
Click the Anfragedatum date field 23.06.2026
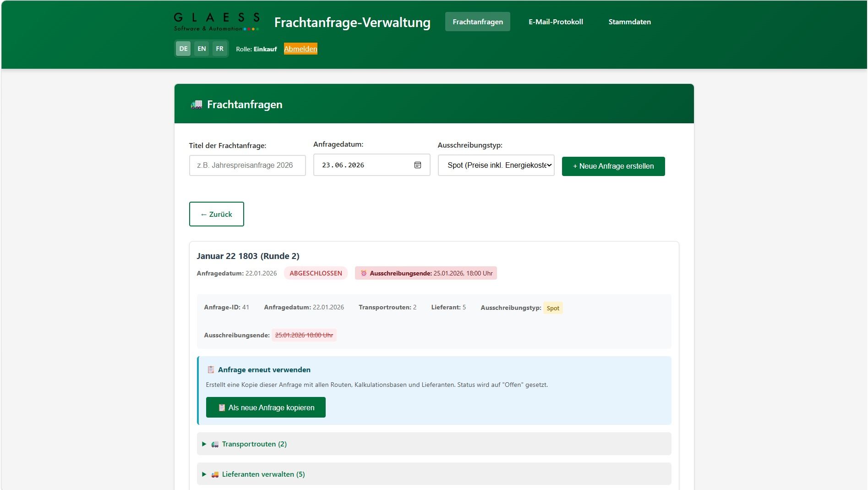(x=371, y=165)
